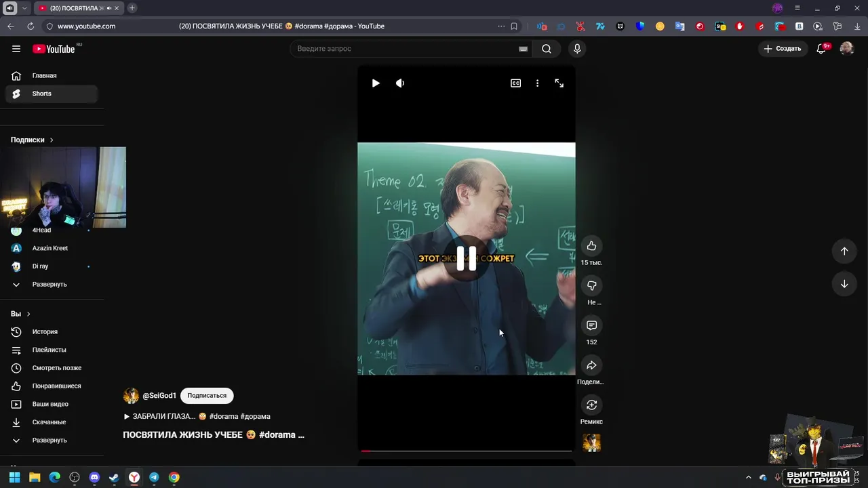Open comments with 152 count
This screenshot has height=488, width=868.
(x=591, y=326)
